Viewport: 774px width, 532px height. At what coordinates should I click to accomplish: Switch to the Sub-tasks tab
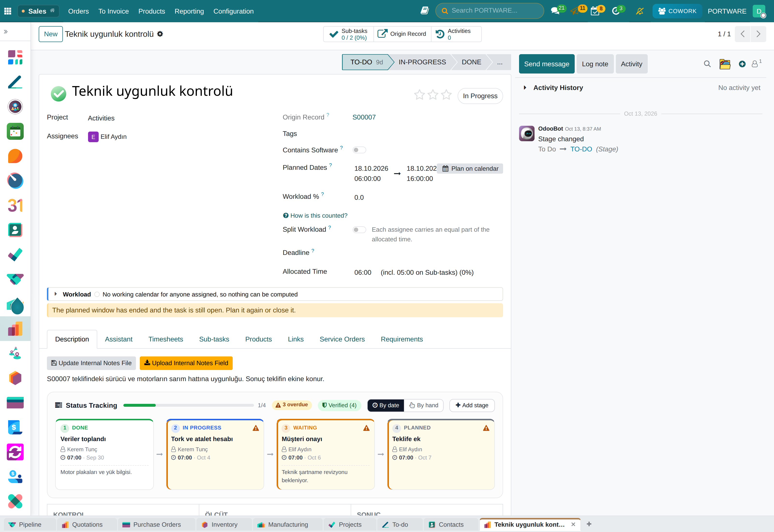pos(214,339)
